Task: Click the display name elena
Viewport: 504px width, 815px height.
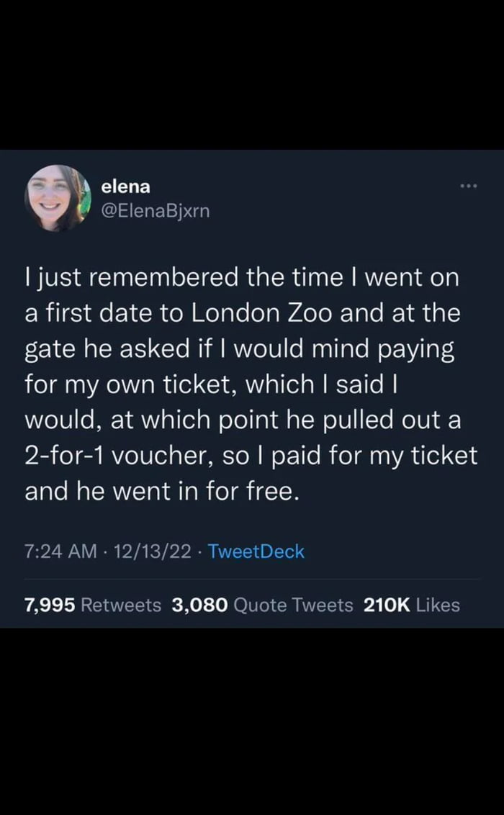Action: pyautogui.click(x=126, y=186)
